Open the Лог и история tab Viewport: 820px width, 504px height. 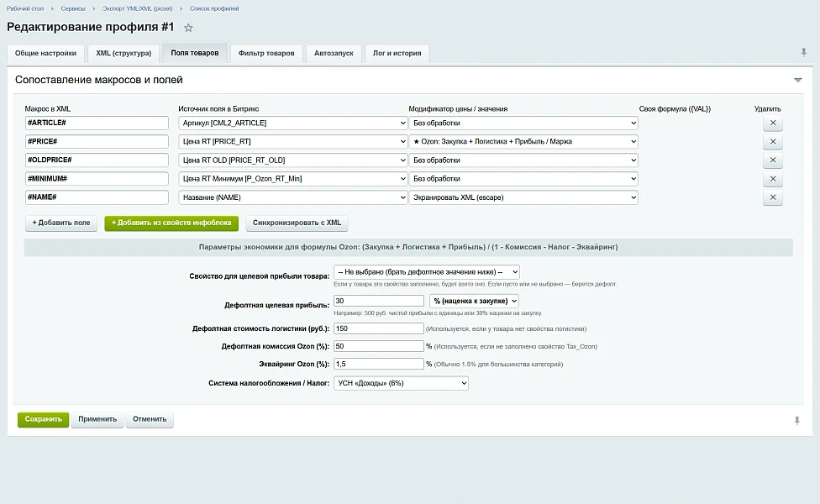click(x=397, y=53)
